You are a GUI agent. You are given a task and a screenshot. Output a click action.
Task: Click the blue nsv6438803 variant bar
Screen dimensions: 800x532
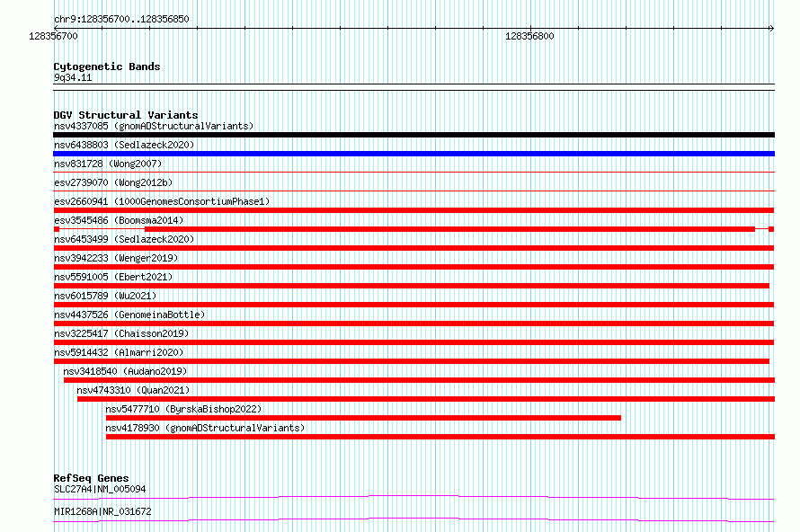click(x=413, y=154)
